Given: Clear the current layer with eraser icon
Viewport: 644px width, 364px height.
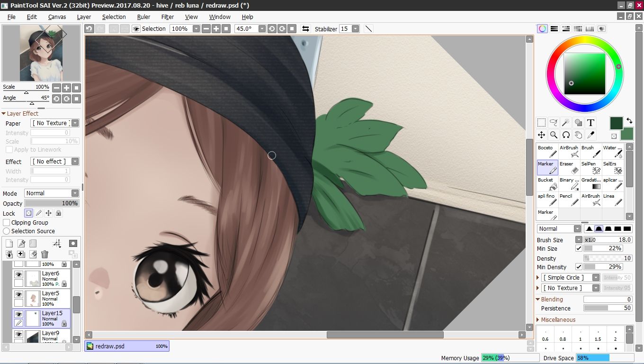Looking at the screenshot, I should click(x=33, y=255).
